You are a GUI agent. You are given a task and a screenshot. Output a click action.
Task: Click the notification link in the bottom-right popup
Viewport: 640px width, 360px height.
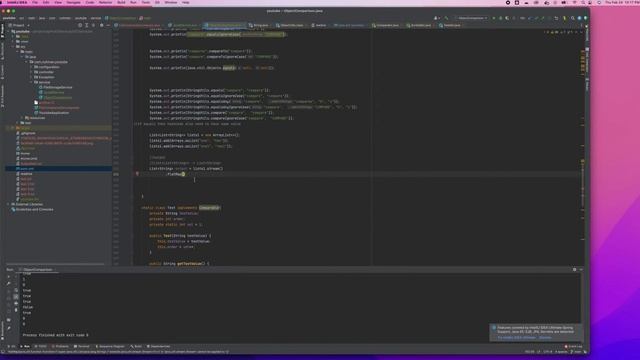coord(516,338)
